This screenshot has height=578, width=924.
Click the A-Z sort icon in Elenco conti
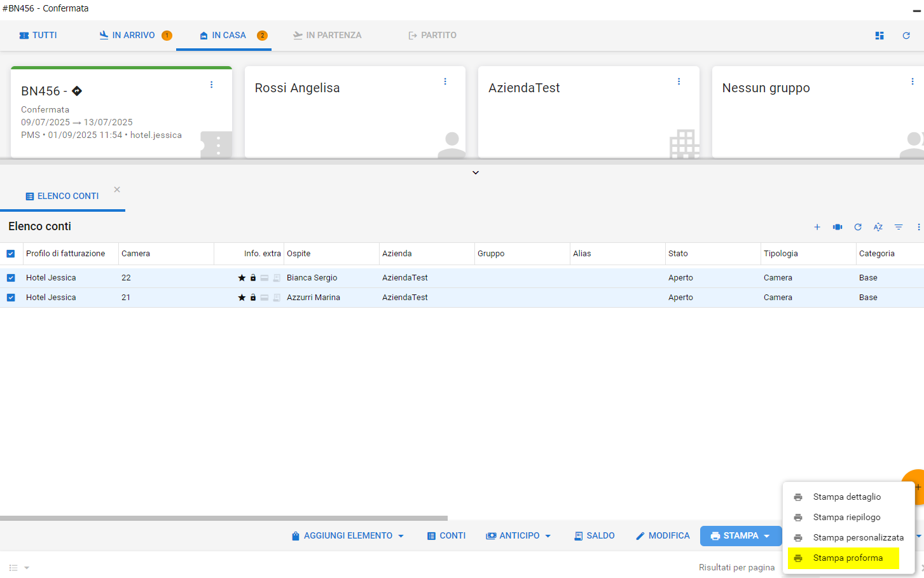(x=878, y=227)
